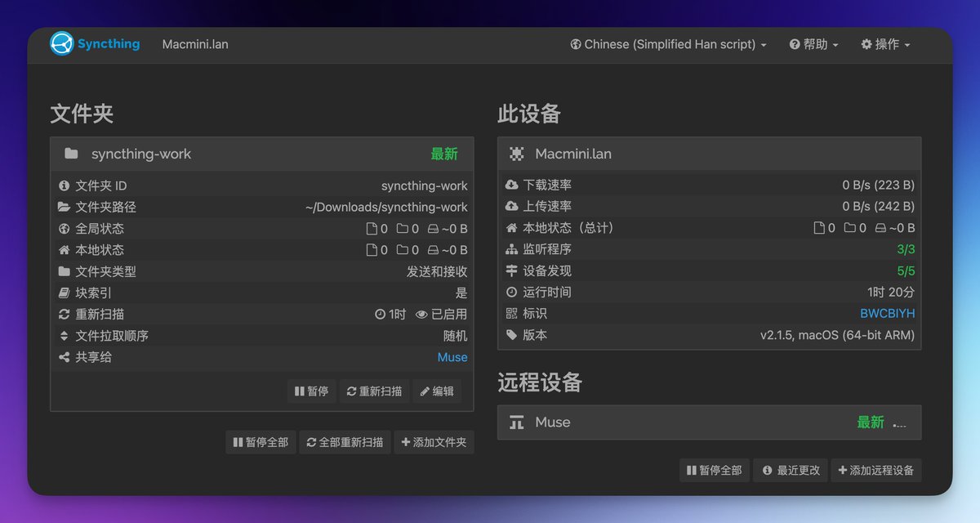The width and height of the screenshot is (980, 523).
Task: Click the open-folder icon next to 文件夹路径
Action: [x=65, y=207]
